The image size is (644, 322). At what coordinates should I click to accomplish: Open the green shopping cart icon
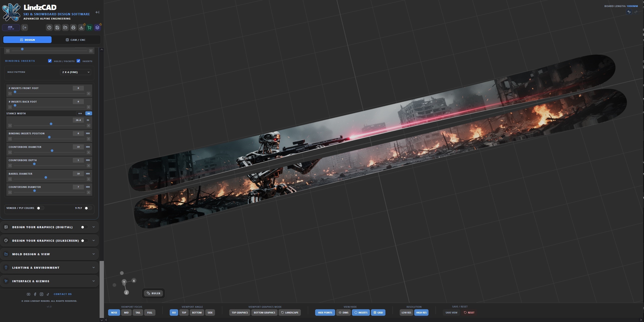point(89,28)
